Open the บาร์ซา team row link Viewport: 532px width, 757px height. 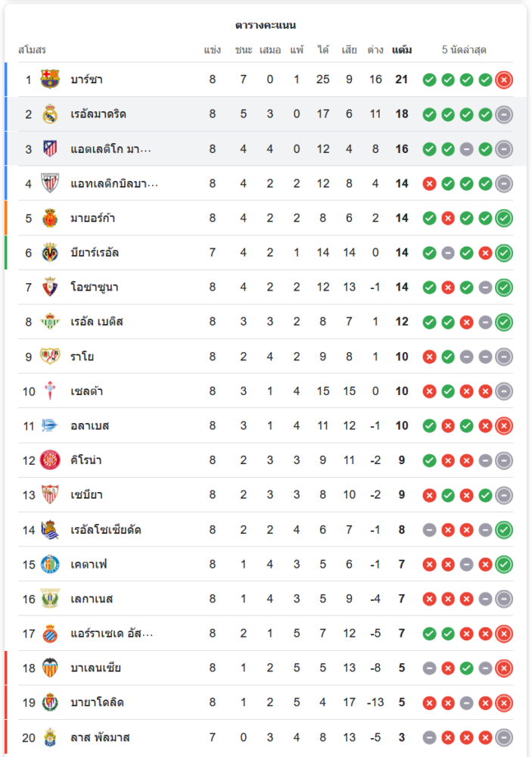[87, 79]
